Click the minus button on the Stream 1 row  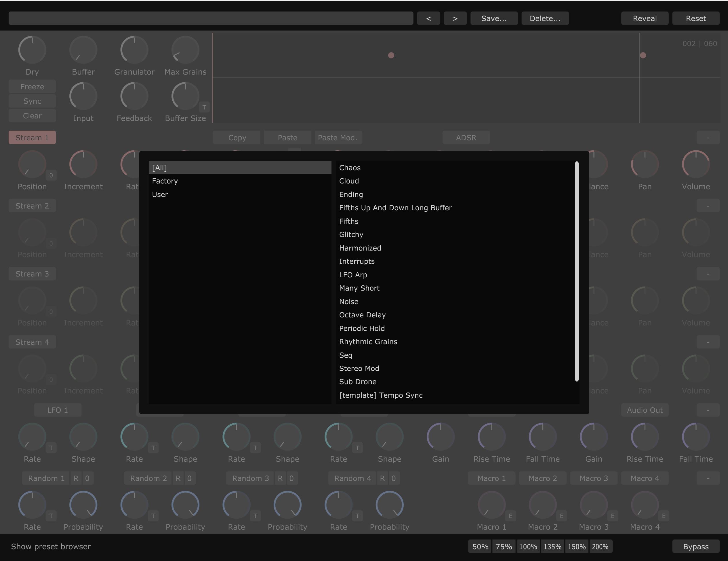(708, 137)
